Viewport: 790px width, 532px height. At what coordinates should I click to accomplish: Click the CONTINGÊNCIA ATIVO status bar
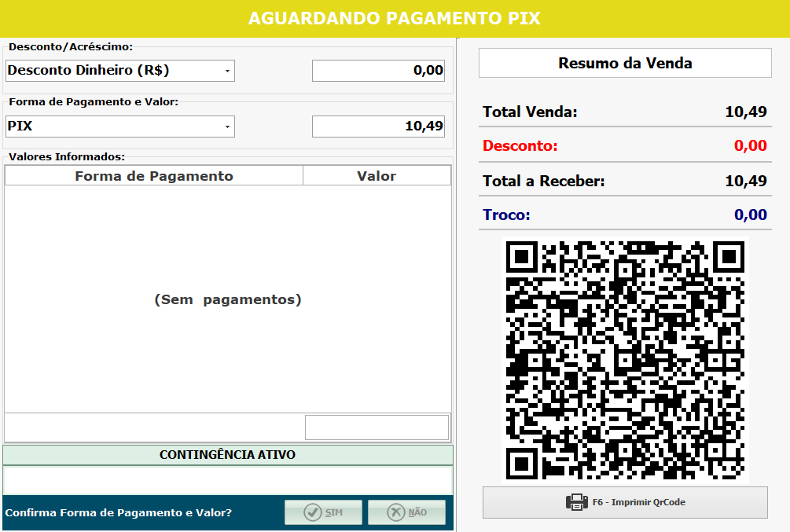pyautogui.click(x=228, y=455)
